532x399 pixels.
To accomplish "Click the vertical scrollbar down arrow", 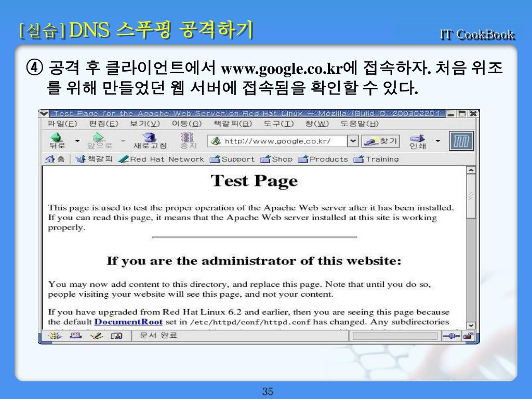I will click(471, 325).
